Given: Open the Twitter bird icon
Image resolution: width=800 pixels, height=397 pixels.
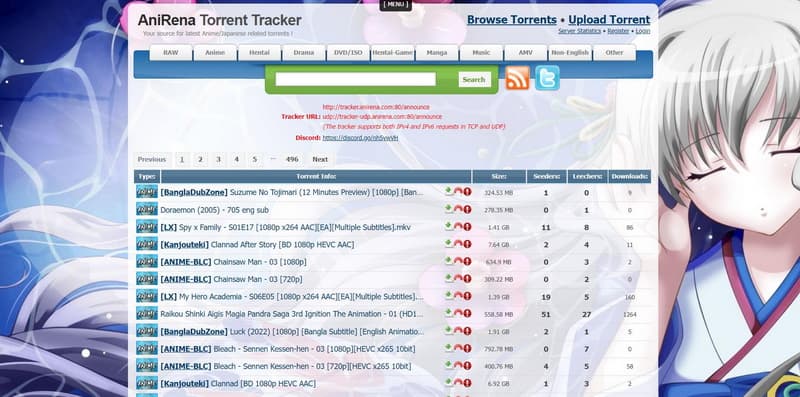Looking at the screenshot, I should [547, 78].
